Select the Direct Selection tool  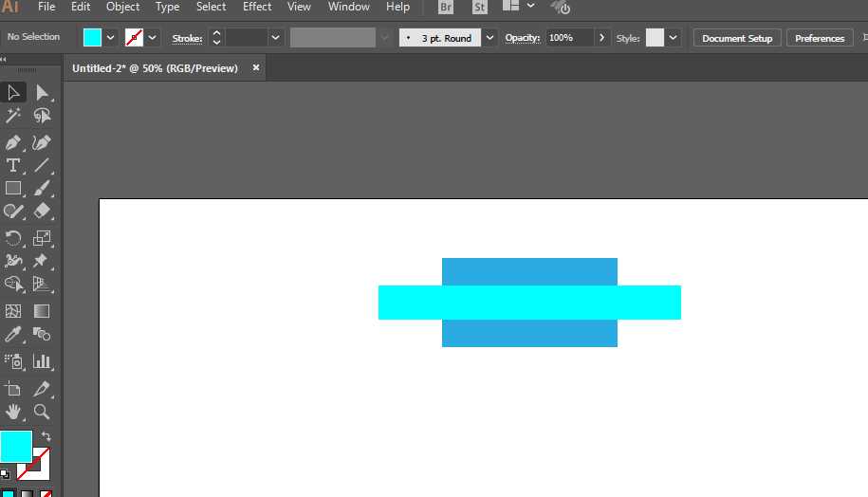tap(42, 92)
